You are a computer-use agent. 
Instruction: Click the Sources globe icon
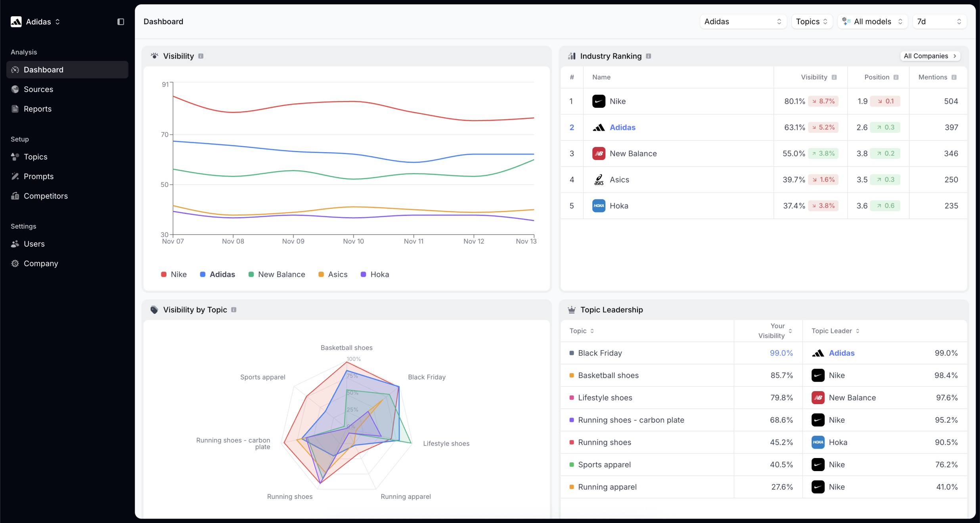[15, 89]
